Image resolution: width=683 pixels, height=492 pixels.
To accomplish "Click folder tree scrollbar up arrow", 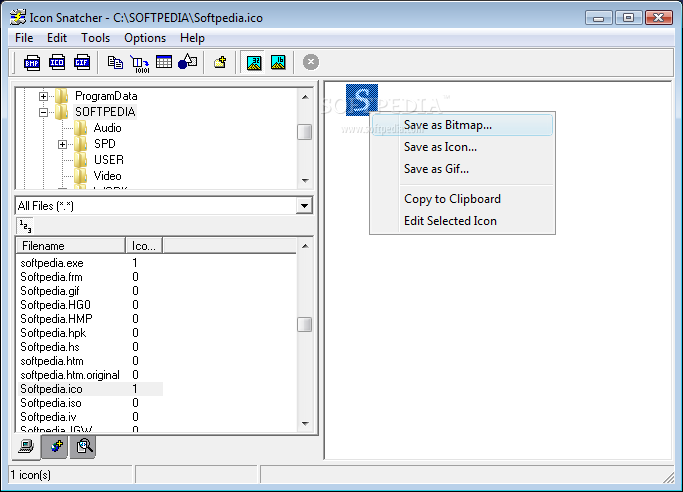I will 305,97.
